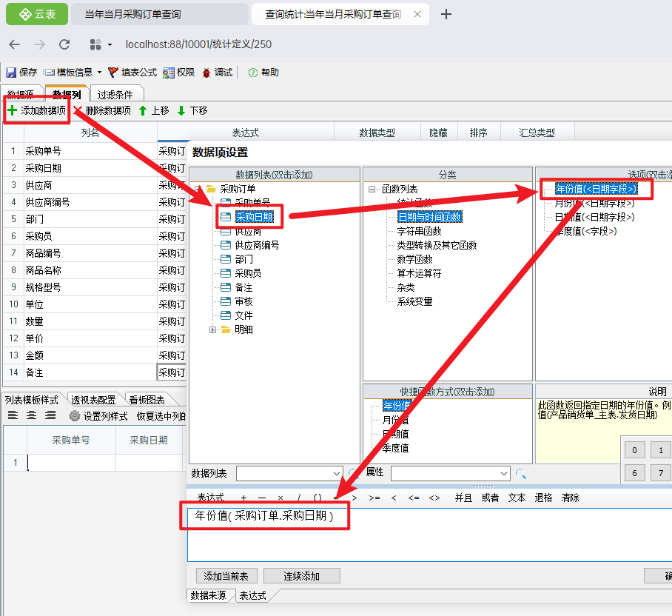Image resolution: width=672 pixels, height=616 pixels.
Task: Insert 或者 operator
Action: 490,498
